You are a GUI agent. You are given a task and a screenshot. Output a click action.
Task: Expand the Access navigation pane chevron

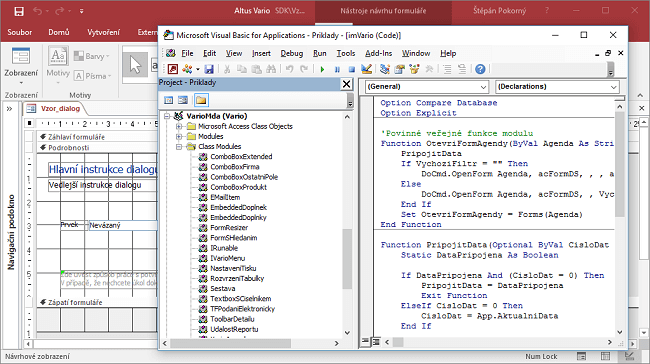point(9,109)
